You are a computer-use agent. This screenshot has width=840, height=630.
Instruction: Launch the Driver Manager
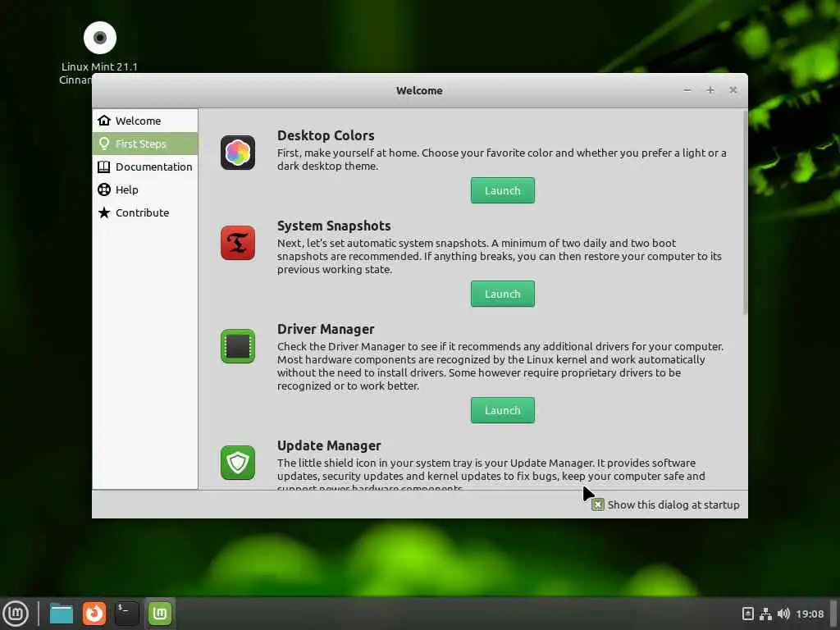click(x=503, y=410)
